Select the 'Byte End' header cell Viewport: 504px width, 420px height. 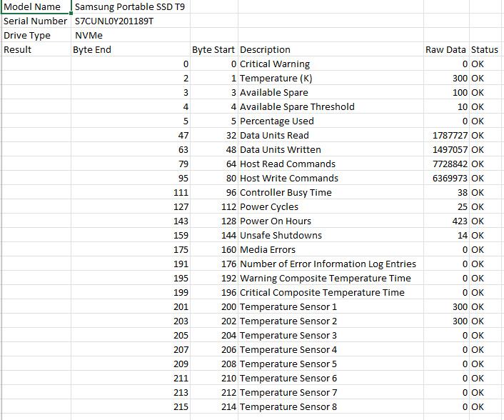click(131, 49)
